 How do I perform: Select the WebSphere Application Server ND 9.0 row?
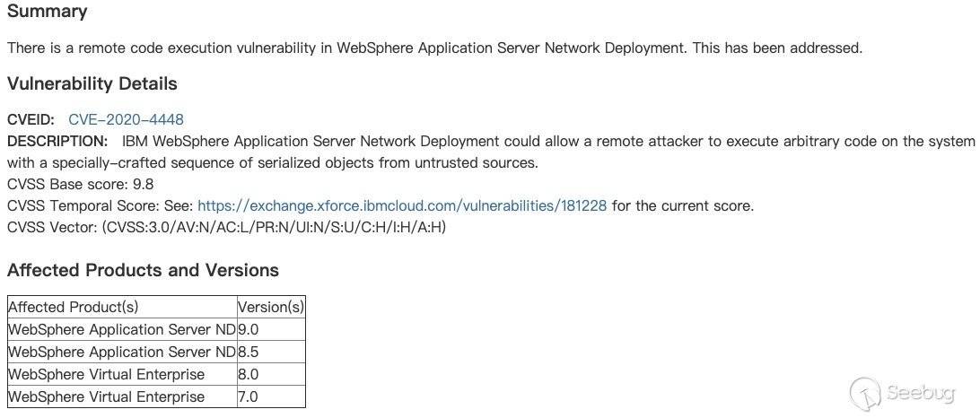121,329
